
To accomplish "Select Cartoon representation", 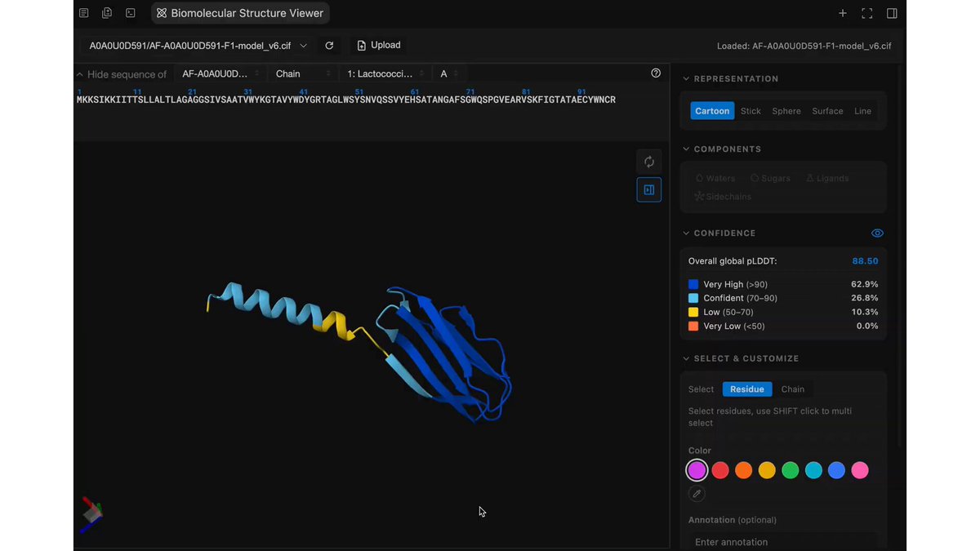I will 712,111.
